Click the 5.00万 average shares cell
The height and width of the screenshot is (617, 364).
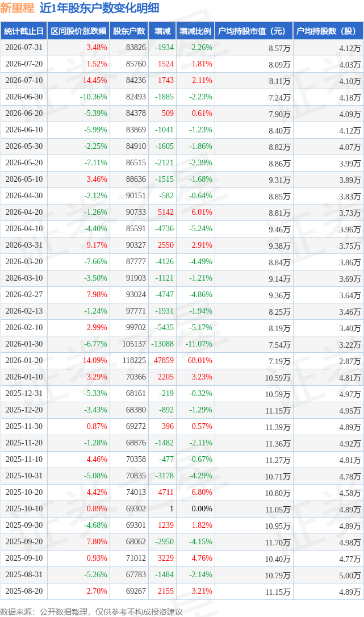[x=350, y=575]
